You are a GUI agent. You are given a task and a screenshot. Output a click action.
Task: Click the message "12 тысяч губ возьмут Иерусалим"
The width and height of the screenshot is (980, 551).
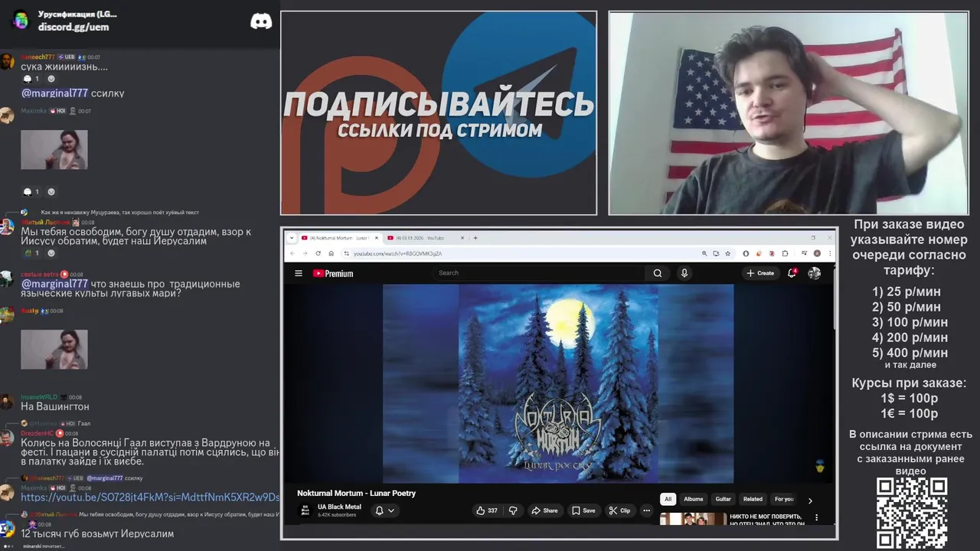coord(97,534)
